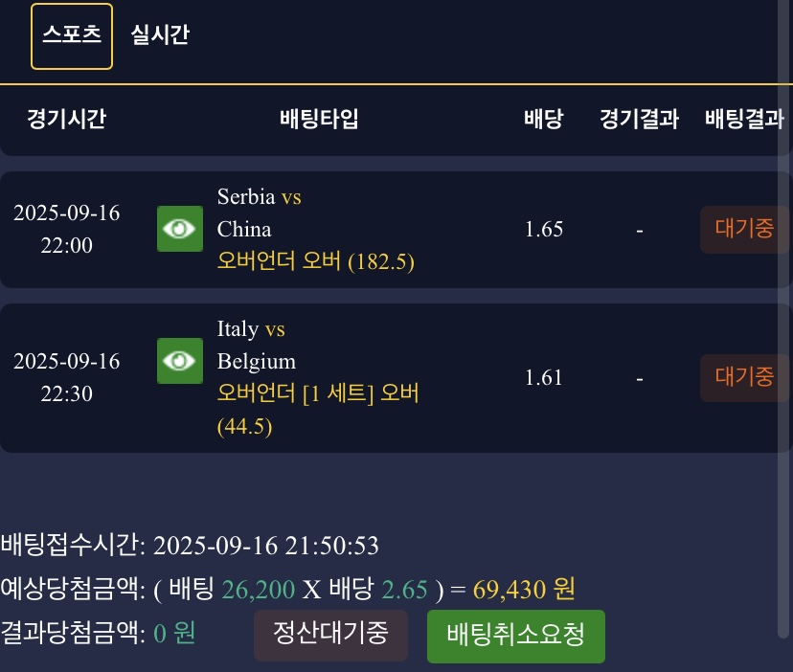Click the 대기중 badge in the Italy row

coord(744,377)
